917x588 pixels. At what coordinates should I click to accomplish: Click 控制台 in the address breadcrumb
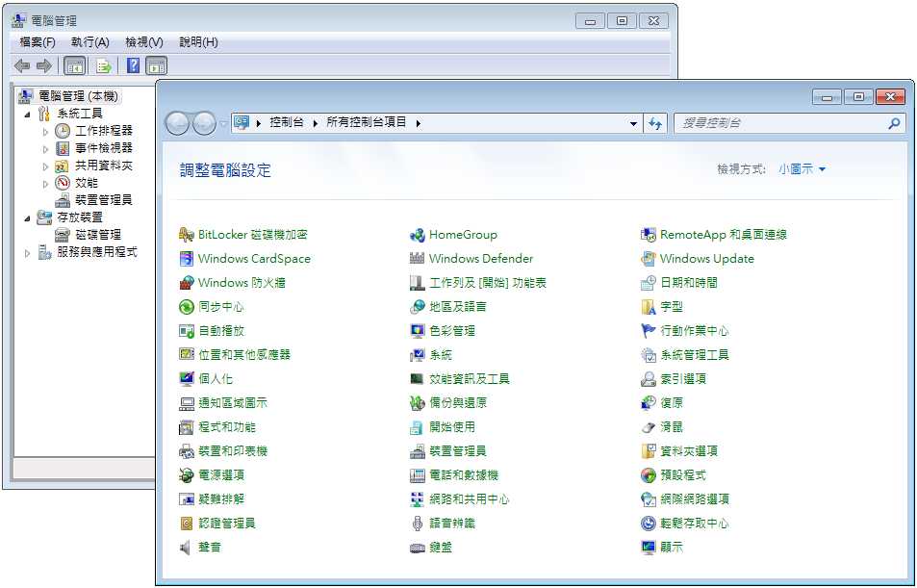click(x=287, y=123)
